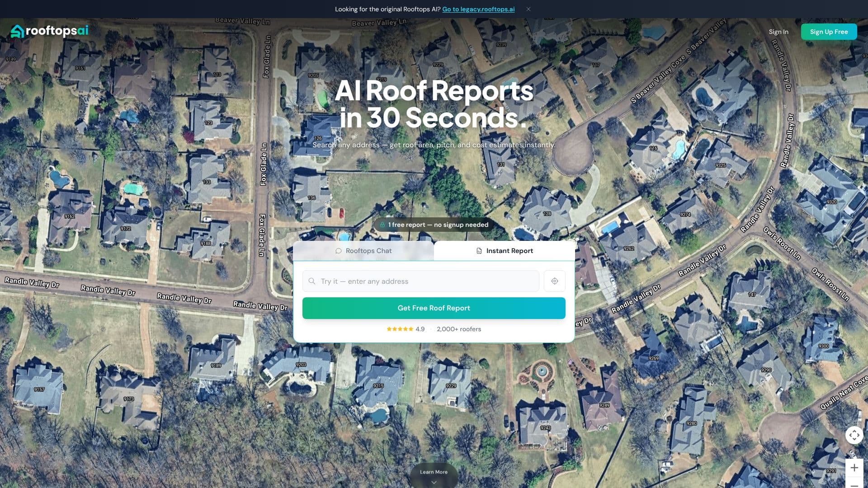Click Get Free Roof Report button

point(434,308)
